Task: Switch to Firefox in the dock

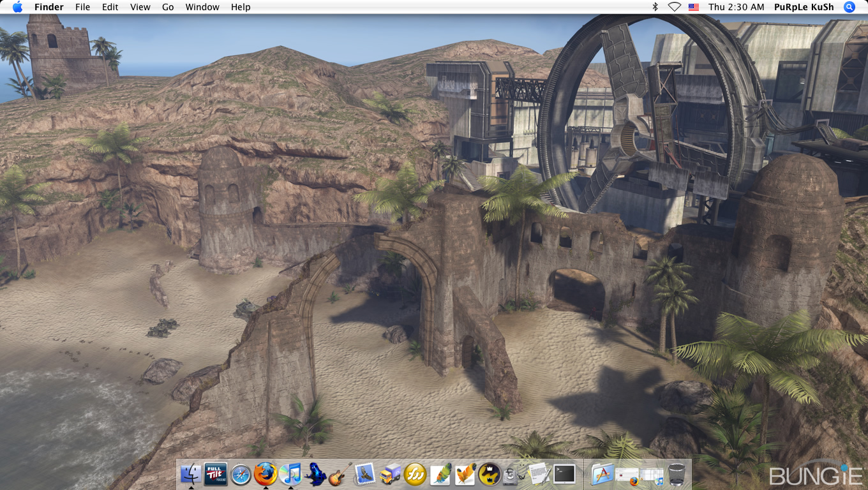Action: (266, 474)
